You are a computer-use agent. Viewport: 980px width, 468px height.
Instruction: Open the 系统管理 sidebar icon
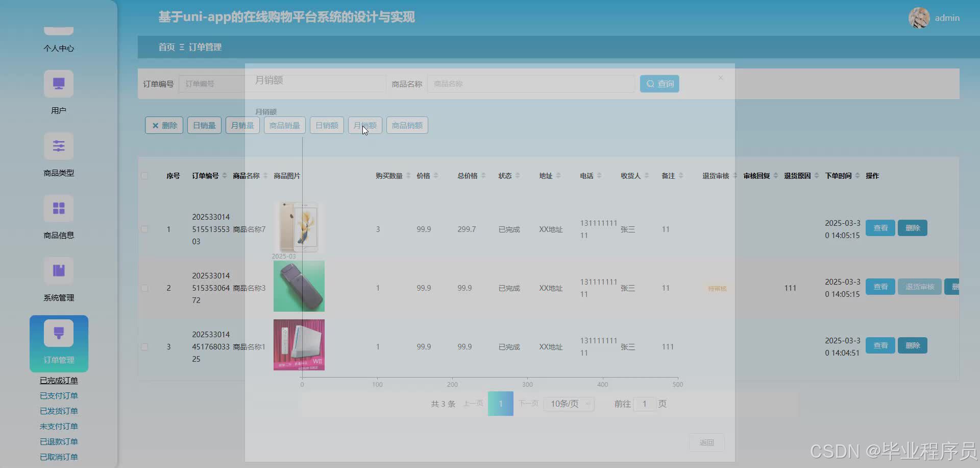[x=59, y=271]
